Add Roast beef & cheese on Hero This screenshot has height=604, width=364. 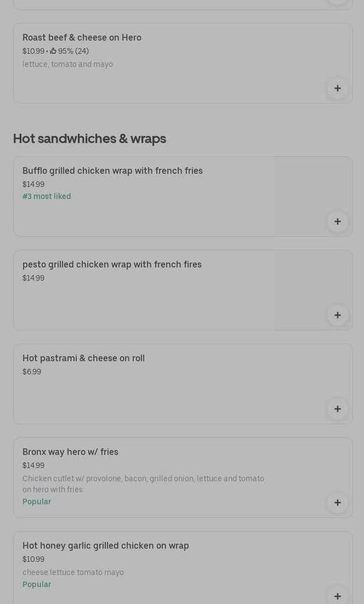pyautogui.click(x=337, y=88)
